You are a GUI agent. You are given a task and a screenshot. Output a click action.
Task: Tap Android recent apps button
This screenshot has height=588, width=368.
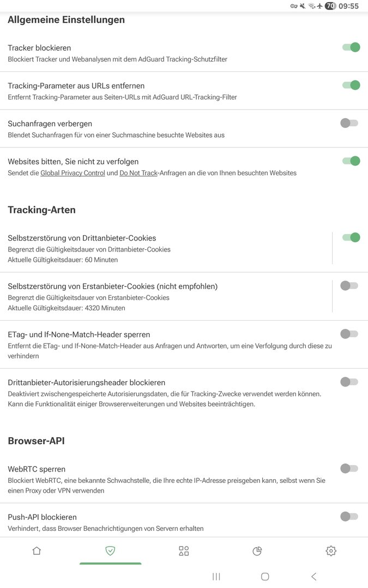click(216, 577)
